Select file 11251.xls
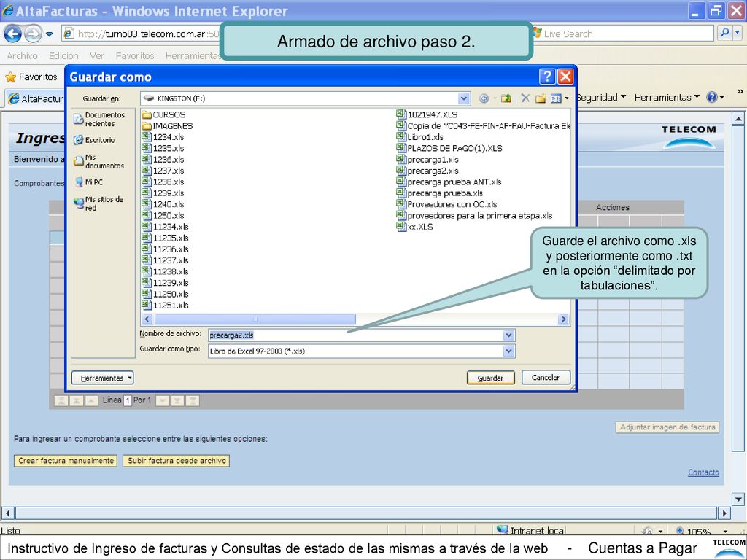Viewport: 747px width, 560px height. click(166, 306)
